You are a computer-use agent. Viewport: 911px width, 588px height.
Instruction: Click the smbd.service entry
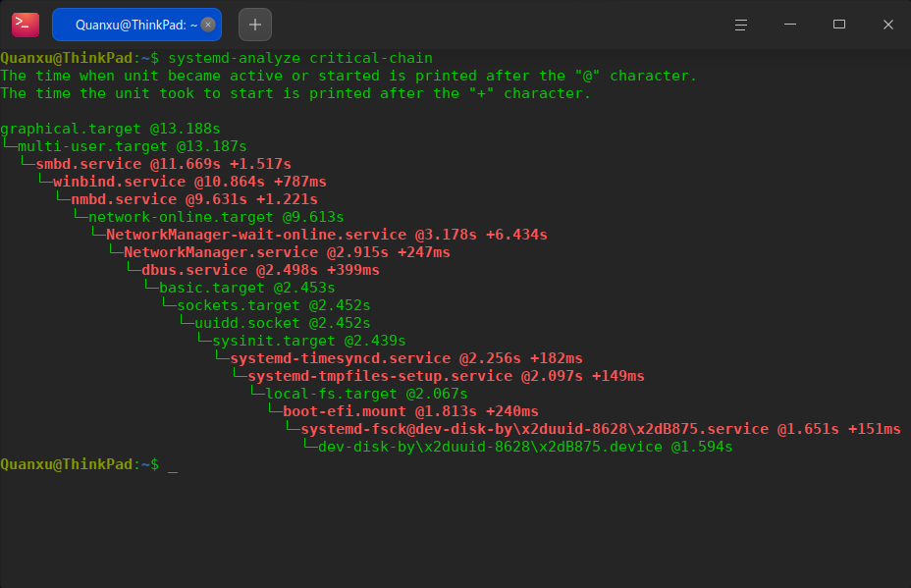(x=163, y=164)
